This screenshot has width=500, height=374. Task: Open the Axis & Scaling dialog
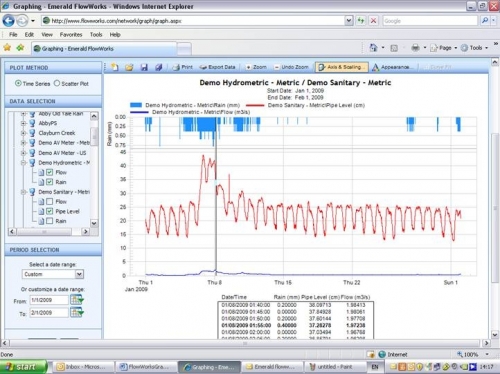342,67
